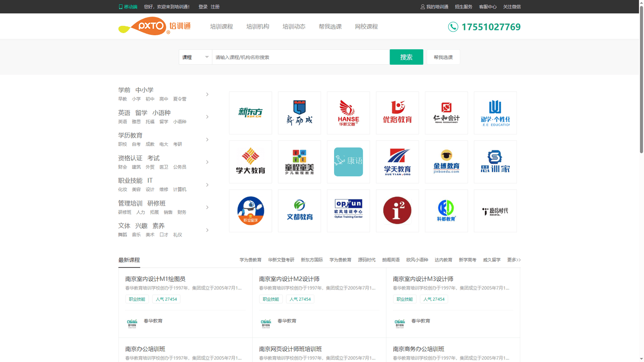Click 帮我选课 button beside search

coord(443,57)
